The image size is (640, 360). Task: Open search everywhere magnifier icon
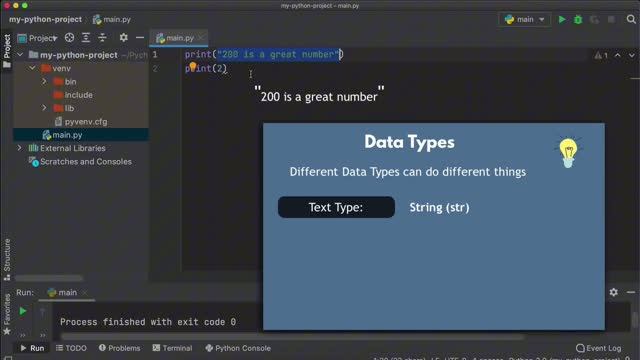[x=631, y=19]
